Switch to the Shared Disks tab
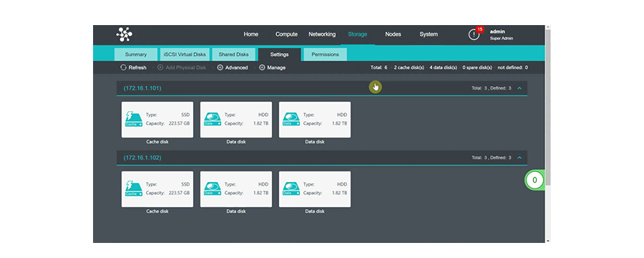This screenshot has height=258, width=644. pos(233,54)
